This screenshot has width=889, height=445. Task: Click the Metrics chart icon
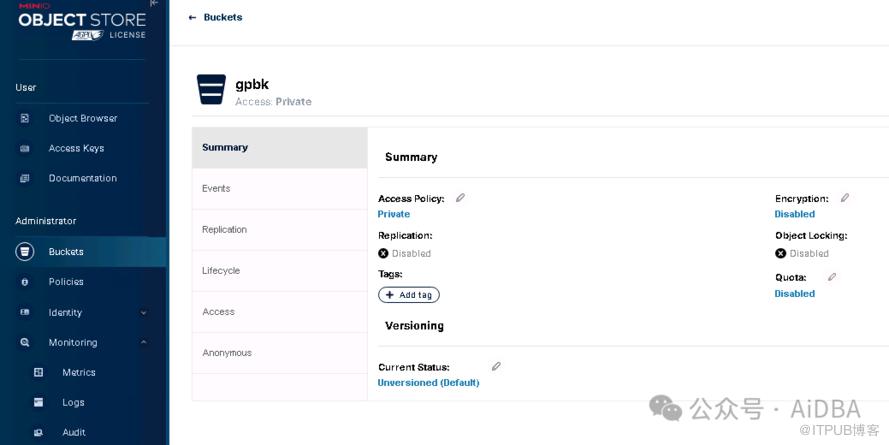pos(39,372)
